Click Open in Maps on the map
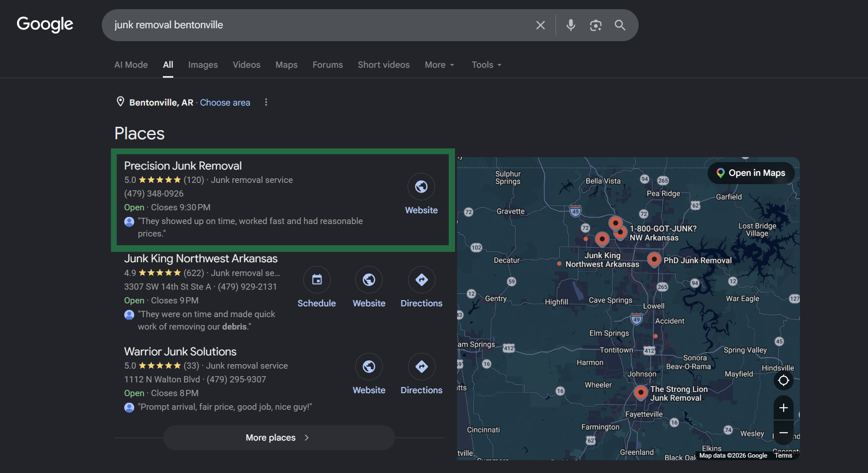 (751, 173)
